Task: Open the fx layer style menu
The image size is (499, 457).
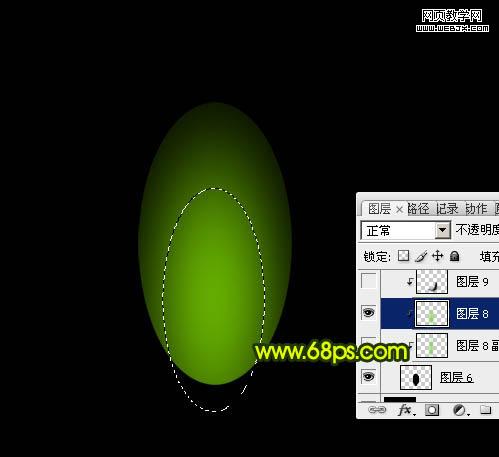Action: [406, 410]
